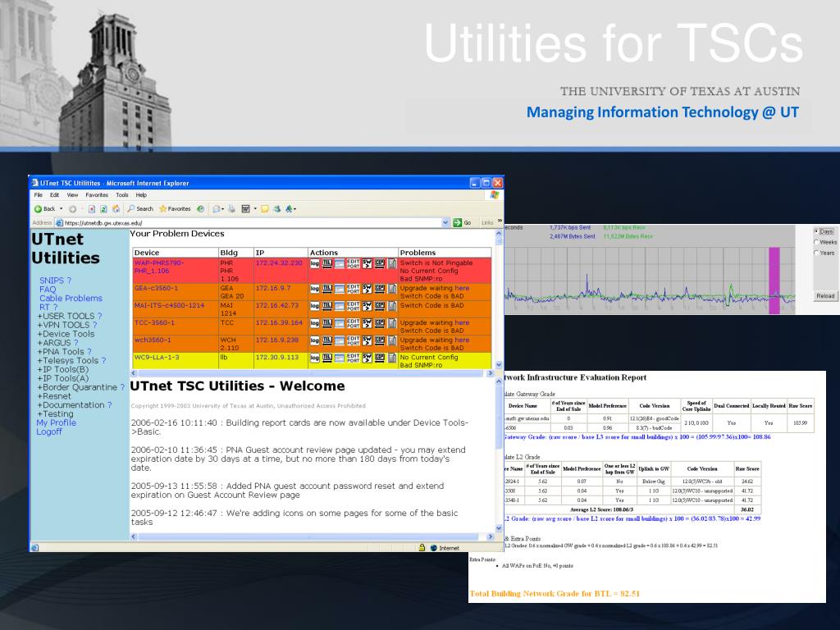The width and height of the screenshot is (840, 630).
Task: Open the WAP-PHR5790-PHR_1.106 device link
Action: [x=159, y=267]
